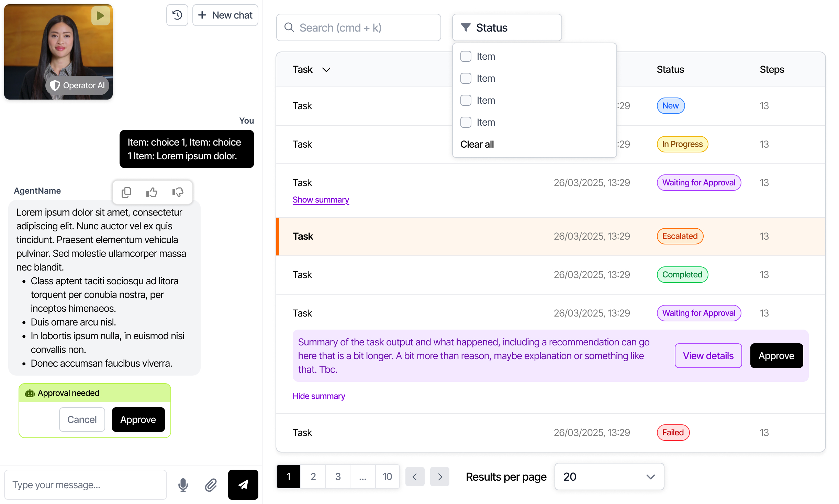Check the fourth Item checkbox
Viewport: 839px width, 504px height.
466,122
